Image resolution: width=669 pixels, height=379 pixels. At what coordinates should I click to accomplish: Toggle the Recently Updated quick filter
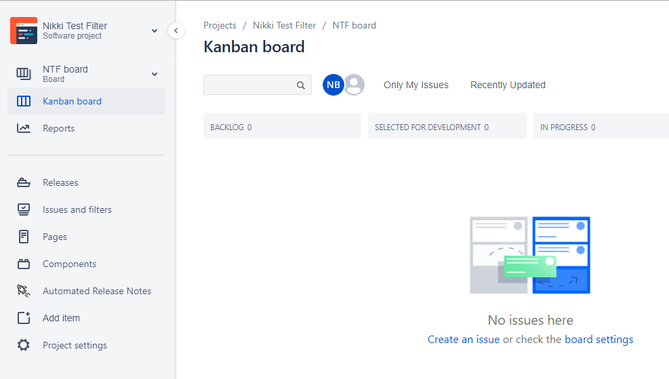(x=508, y=85)
